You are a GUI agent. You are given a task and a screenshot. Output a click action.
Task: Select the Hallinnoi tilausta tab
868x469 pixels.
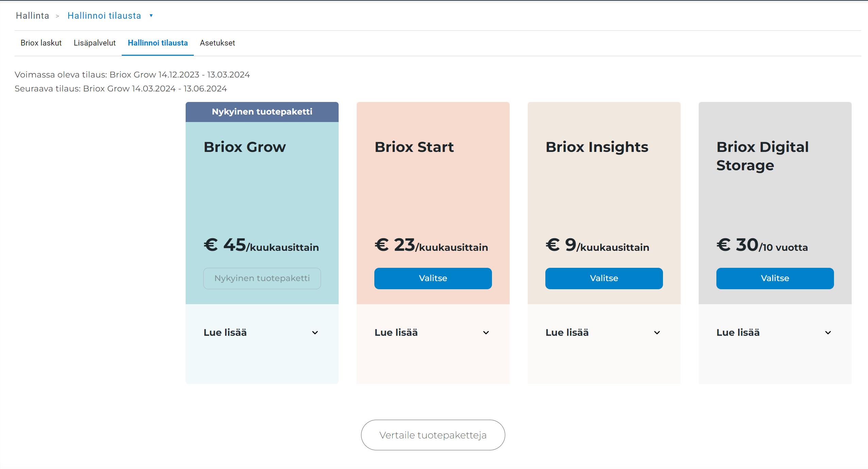point(157,43)
